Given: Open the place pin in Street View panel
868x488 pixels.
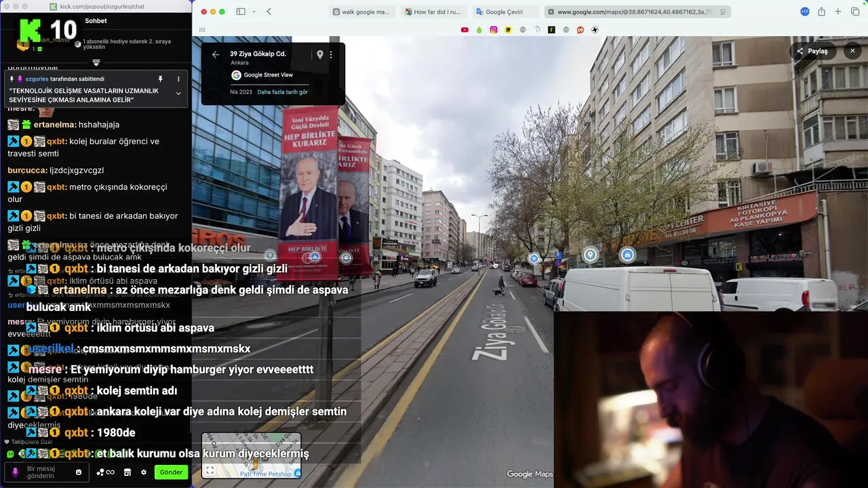Looking at the screenshot, I should 320,55.
